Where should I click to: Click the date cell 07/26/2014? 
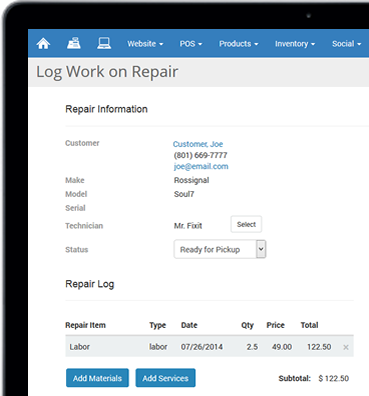pos(202,347)
